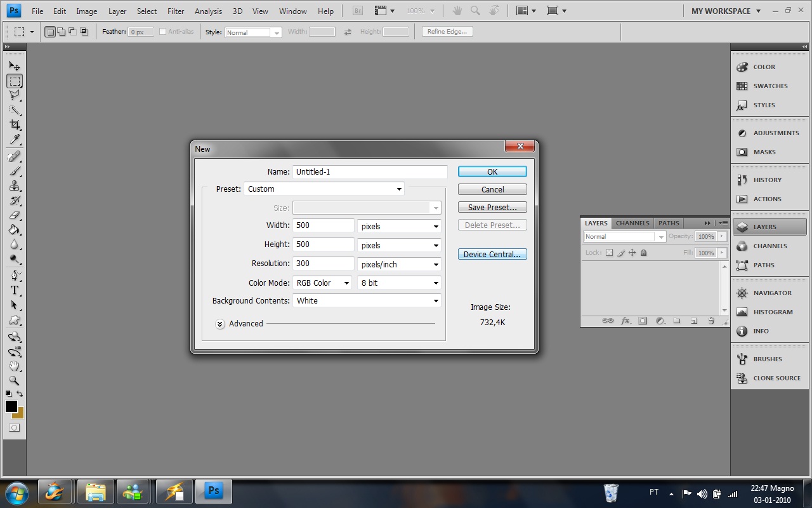Open the MY WORKSPACE switcher dropdown
The width and height of the screenshot is (812, 508).
[726, 11]
